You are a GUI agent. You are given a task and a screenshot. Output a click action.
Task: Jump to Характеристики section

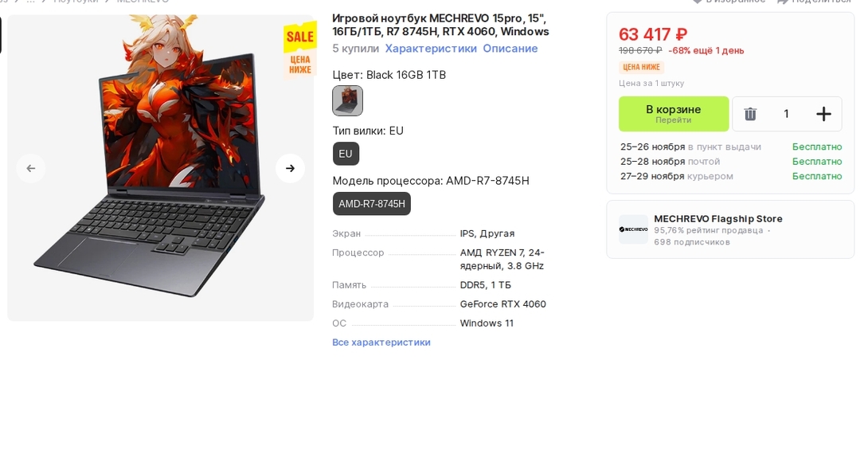pyautogui.click(x=431, y=49)
